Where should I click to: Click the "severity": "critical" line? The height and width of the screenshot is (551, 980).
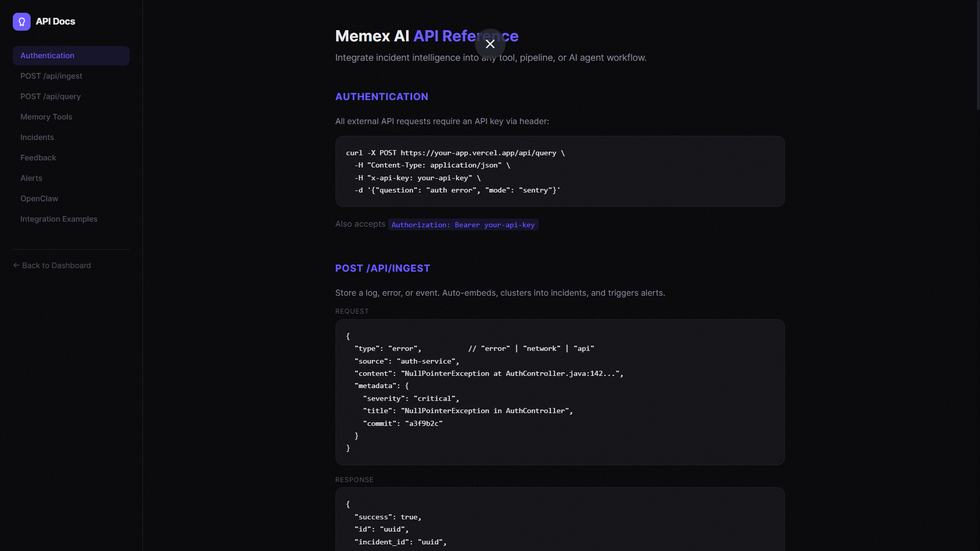click(411, 398)
